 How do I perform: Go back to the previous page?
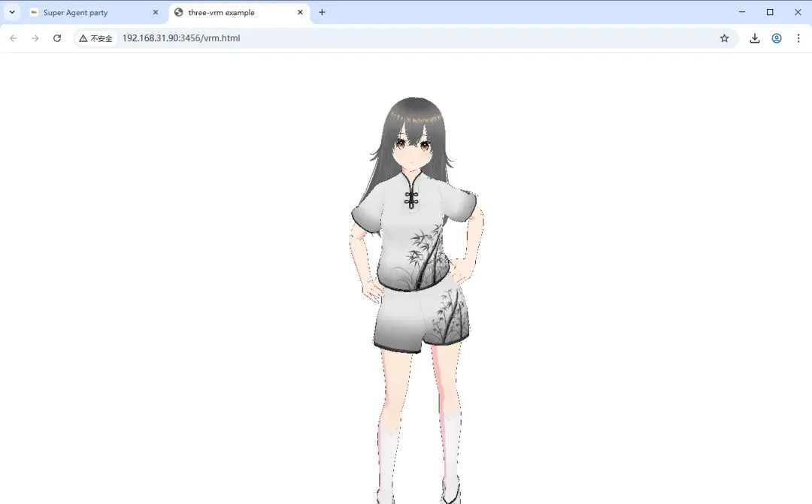tap(14, 38)
